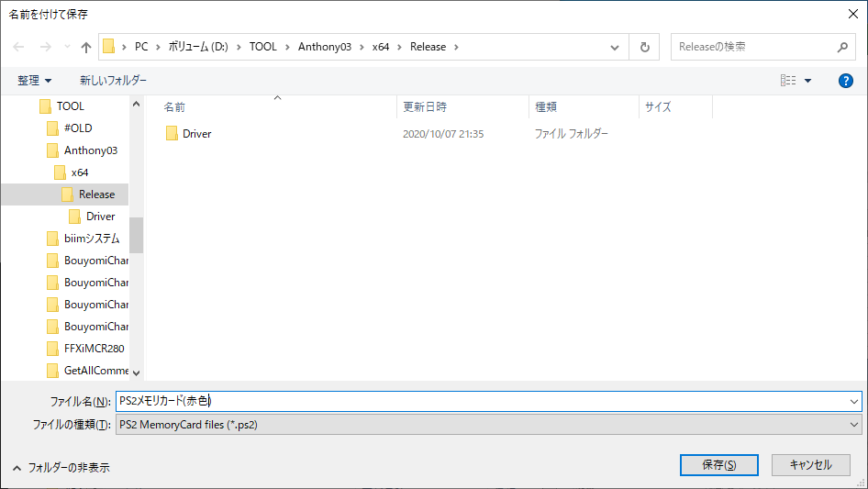Screen dimensions: 868x489
Task: Close the 名前を付けて保存 dialog
Action: point(853,14)
